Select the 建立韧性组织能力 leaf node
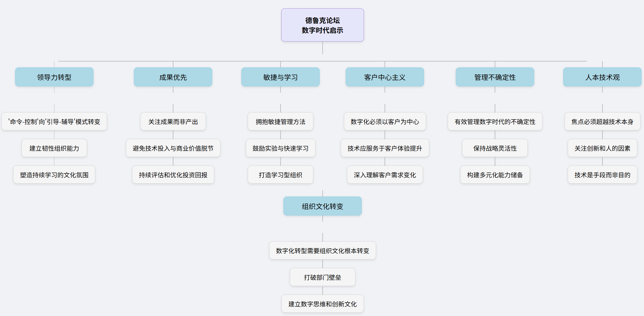This screenshot has height=316, width=644. click(54, 148)
